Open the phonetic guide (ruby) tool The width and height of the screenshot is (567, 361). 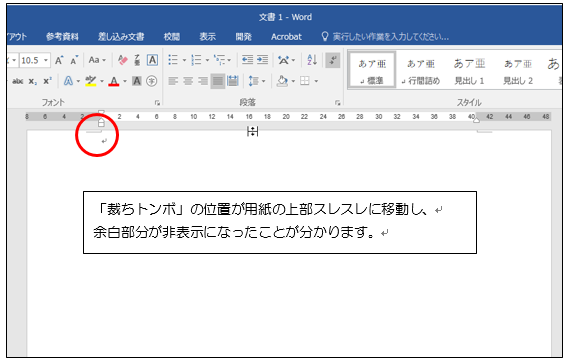tap(137, 60)
